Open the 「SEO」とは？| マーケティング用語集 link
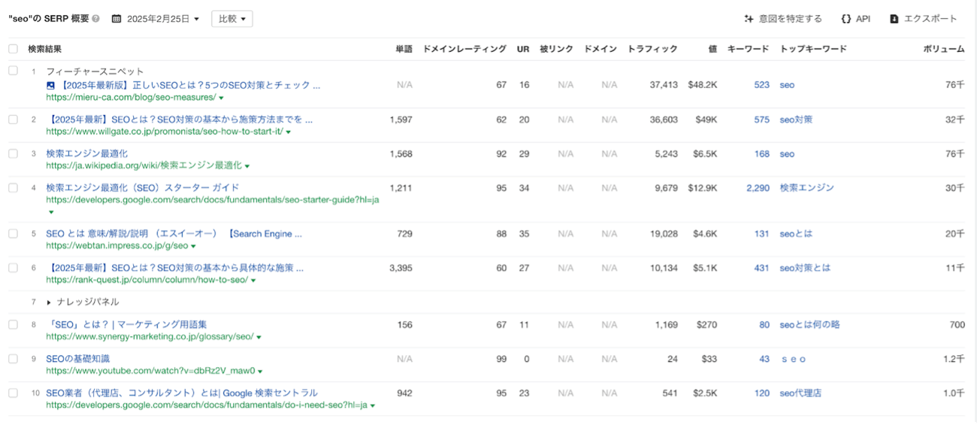This screenshot has height=425, width=980. click(x=126, y=325)
